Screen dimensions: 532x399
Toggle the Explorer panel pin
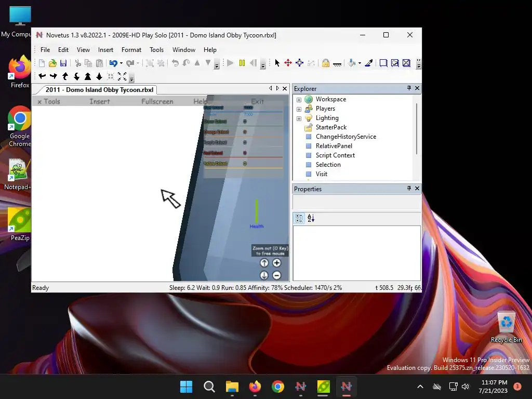pyautogui.click(x=409, y=88)
